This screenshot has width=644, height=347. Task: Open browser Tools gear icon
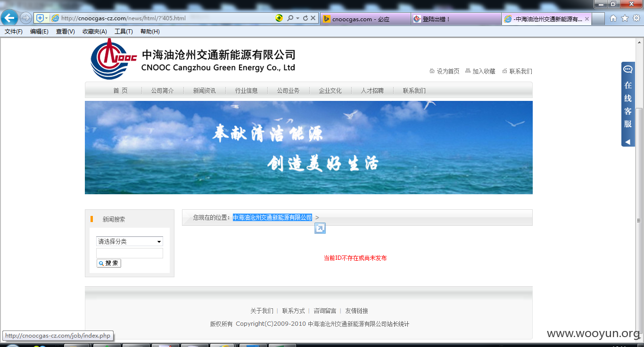(636, 18)
